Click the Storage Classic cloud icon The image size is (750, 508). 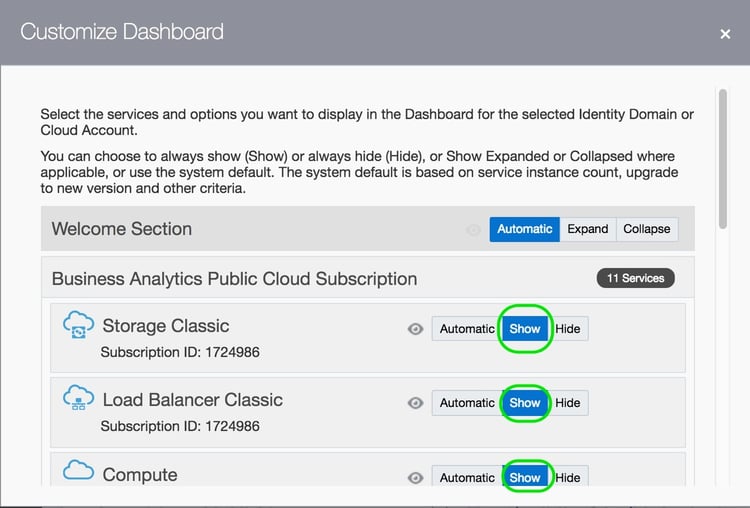click(78, 324)
